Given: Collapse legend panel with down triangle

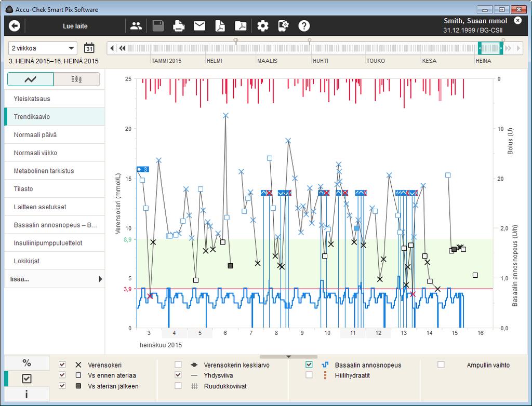Looking at the screenshot, I should (x=288, y=357).
